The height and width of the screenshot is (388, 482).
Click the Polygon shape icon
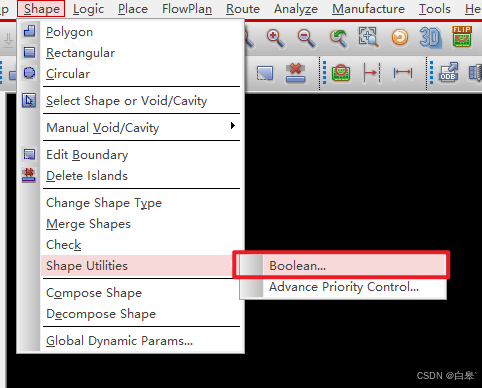point(29,31)
